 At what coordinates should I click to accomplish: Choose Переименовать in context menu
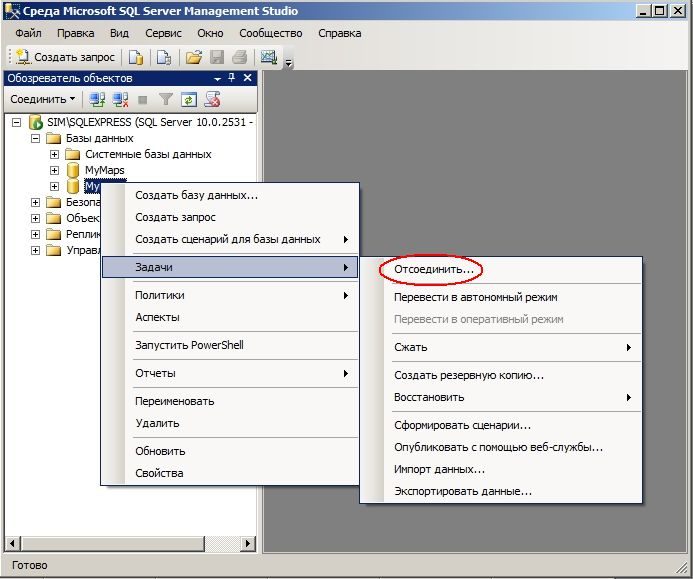(x=230, y=401)
